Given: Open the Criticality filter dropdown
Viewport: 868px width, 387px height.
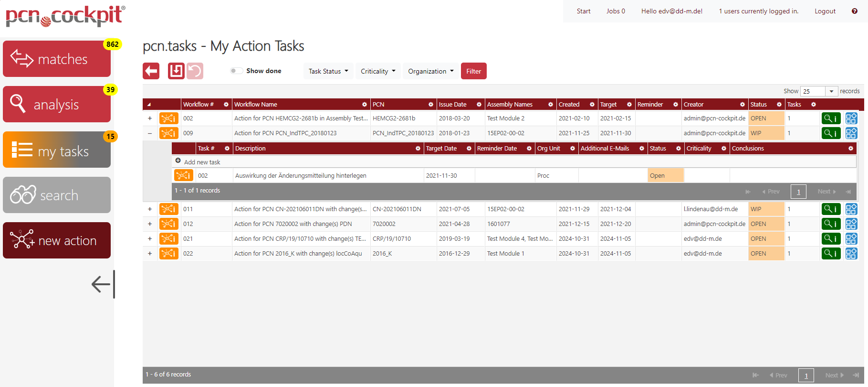Looking at the screenshot, I should (378, 71).
